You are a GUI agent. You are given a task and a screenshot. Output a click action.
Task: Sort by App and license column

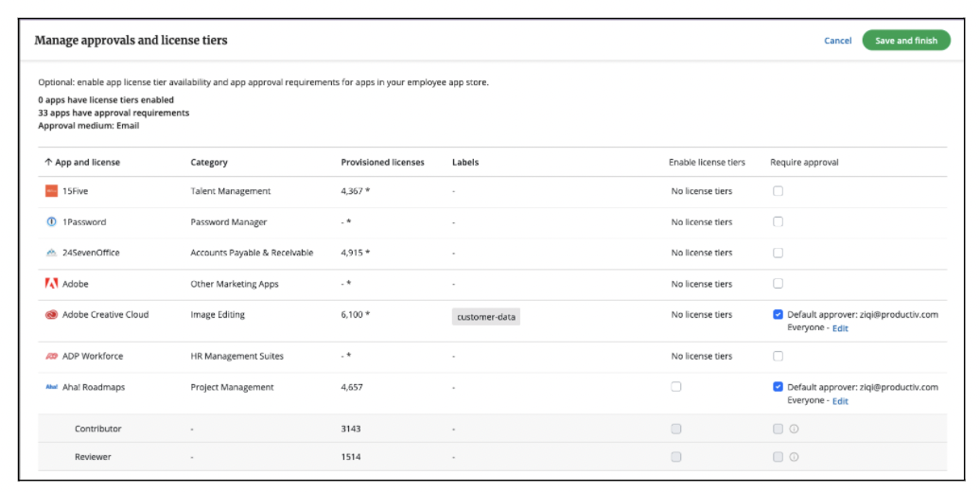[x=82, y=163]
